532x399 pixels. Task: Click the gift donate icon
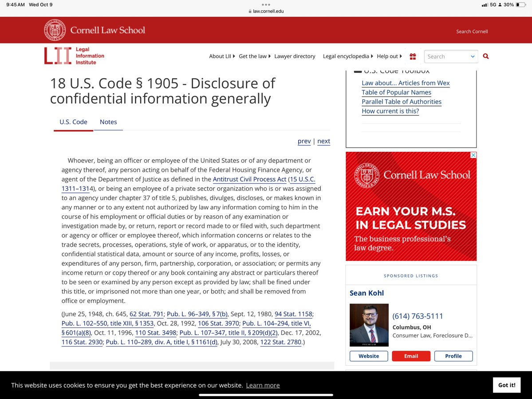(x=413, y=56)
